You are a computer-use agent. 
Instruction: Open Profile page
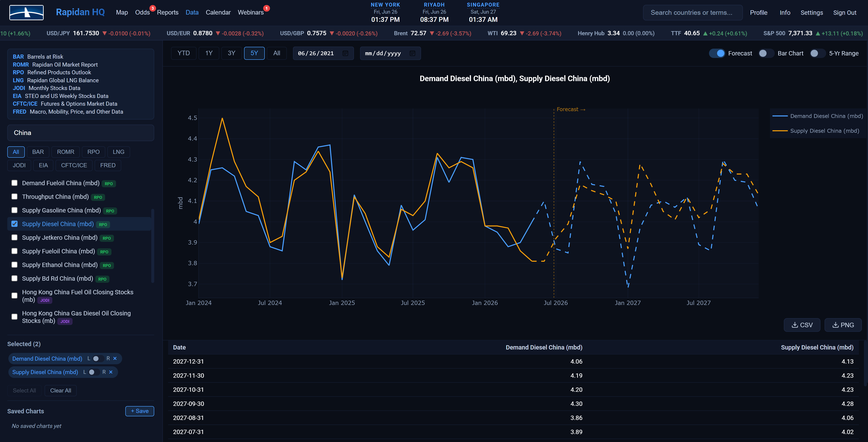[759, 12]
